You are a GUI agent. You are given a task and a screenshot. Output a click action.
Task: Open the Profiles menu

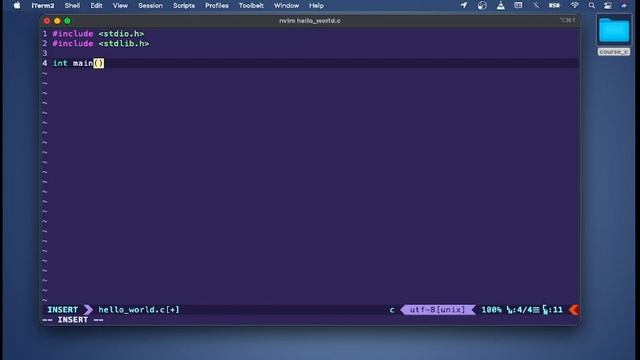217,6
